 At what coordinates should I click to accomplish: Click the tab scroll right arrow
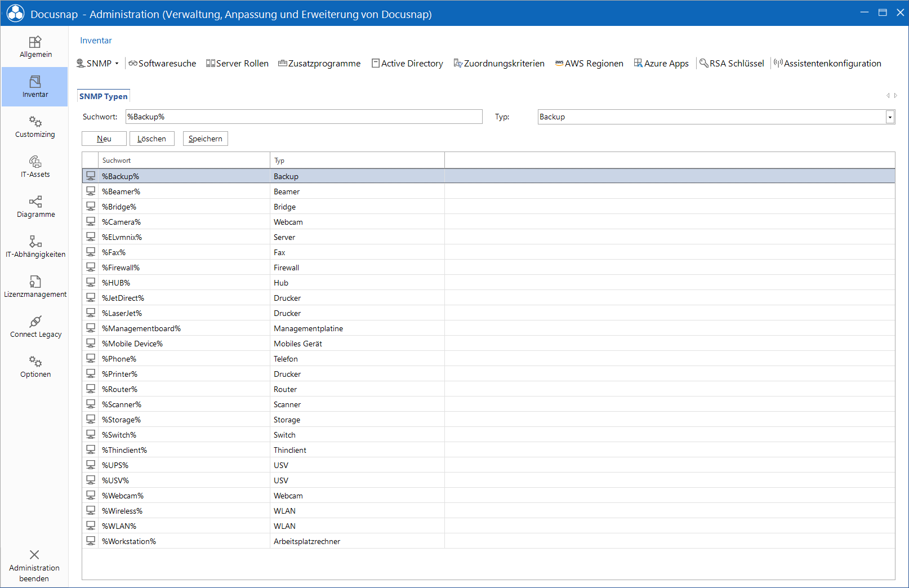click(895, 96)
